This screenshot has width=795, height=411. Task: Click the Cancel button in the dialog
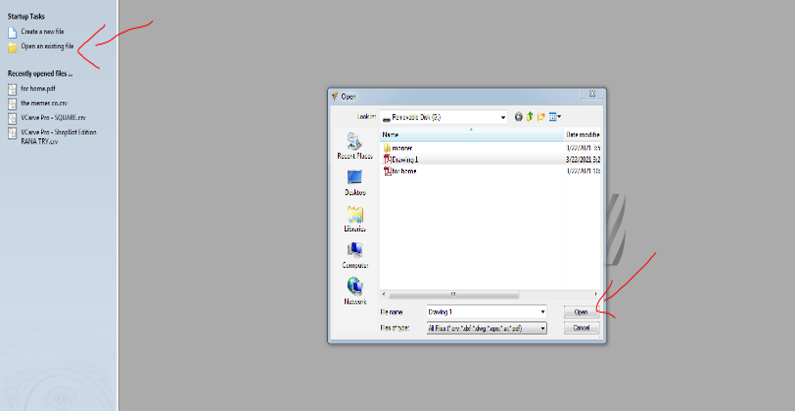pyautogui.click(x=582, y=328)
